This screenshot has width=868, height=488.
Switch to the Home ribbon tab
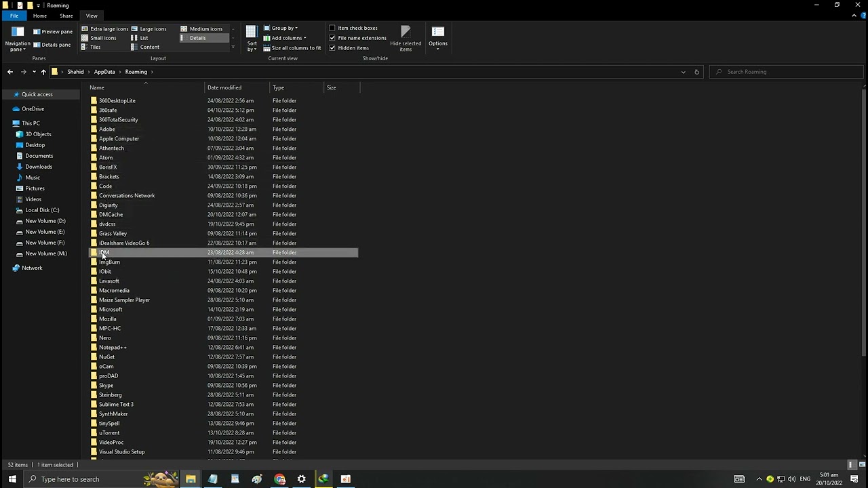tap(40, 16)
